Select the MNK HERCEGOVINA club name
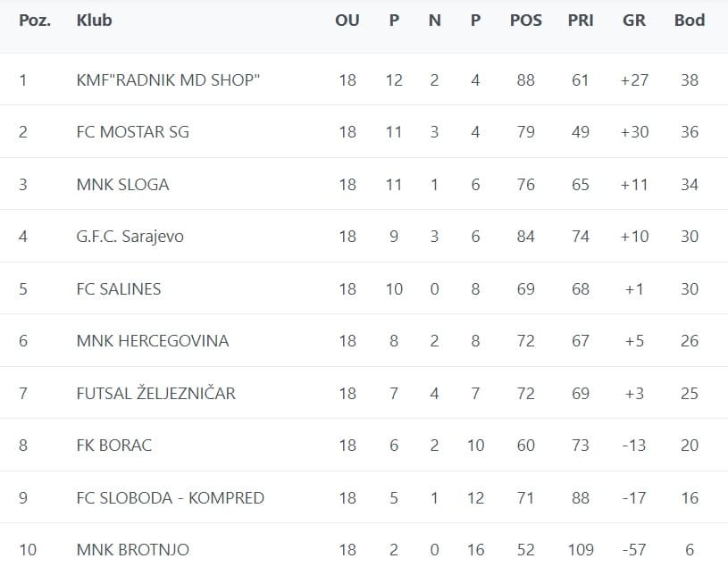The image size is (728, 575). [x=153, y=341]
